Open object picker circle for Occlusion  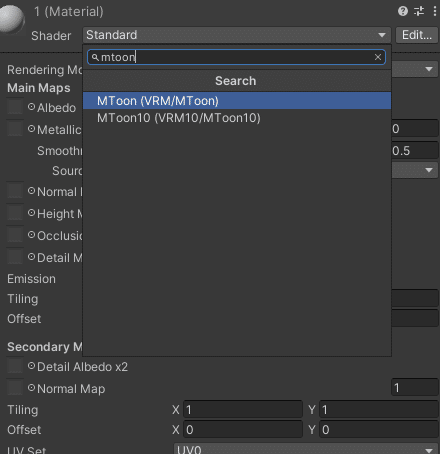pos(31,235)
